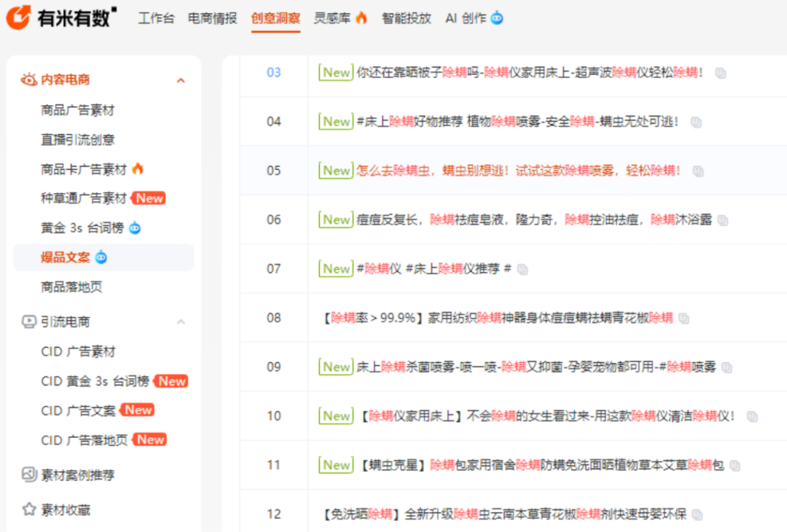Image resolution: width=787 pixels, height=532 pixels.
Task: Open the 智能投放 tab
Action: tap(407, 18)
